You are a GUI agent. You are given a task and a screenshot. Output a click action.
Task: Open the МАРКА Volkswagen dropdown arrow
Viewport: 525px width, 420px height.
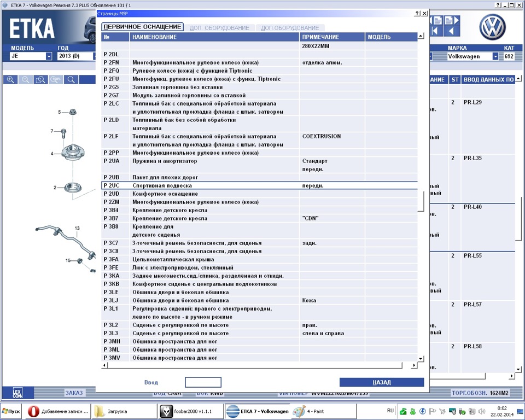tap(495, 56)
